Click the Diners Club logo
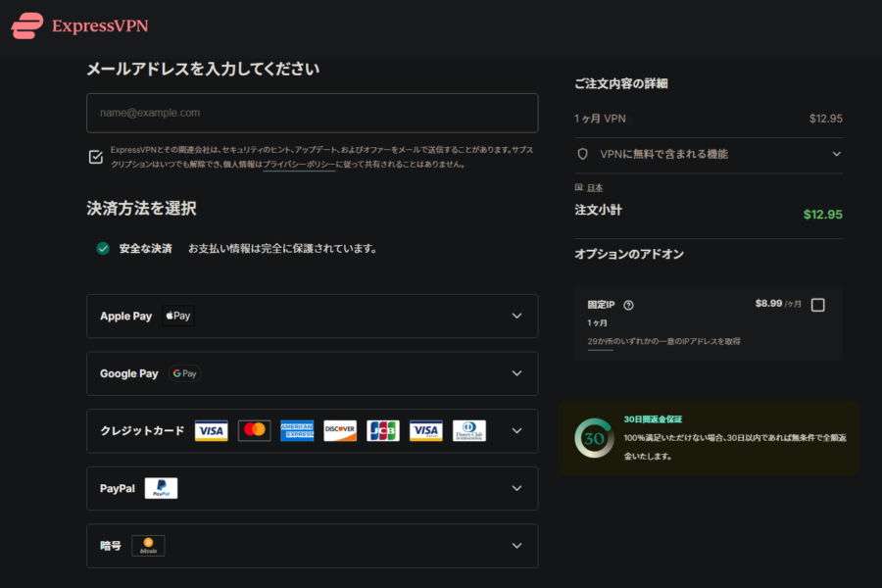The width and height of the screenshot is (882, 588). point(469,431)
